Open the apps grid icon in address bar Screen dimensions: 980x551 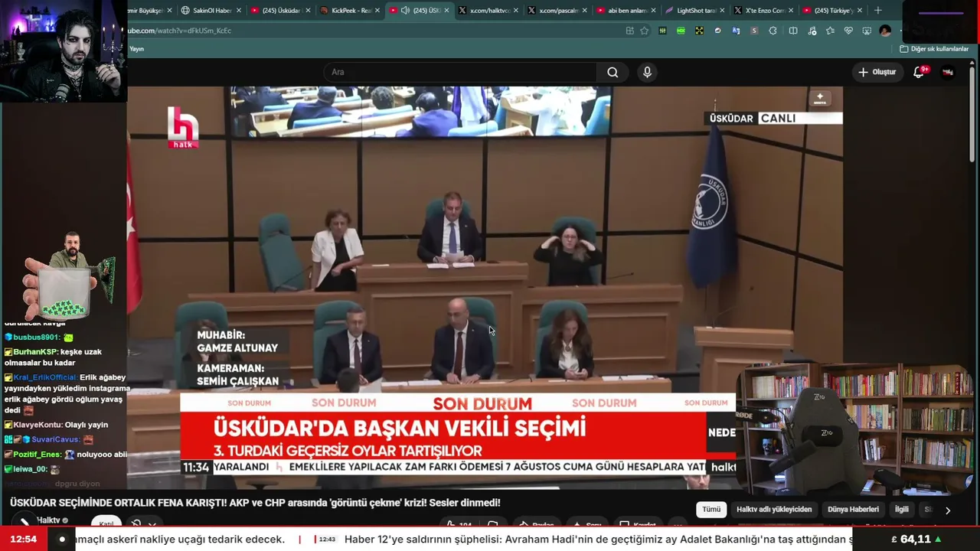629,31
